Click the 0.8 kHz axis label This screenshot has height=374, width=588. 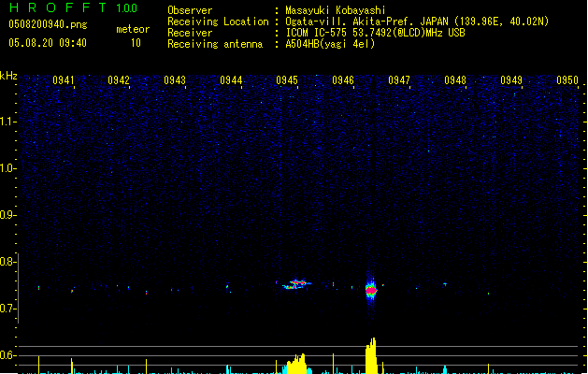click(x=8, y=262)
